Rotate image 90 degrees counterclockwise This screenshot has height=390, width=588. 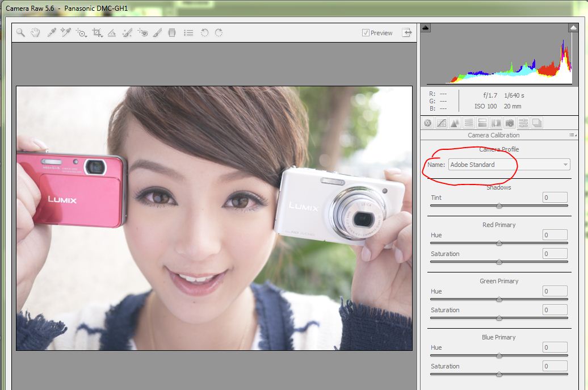click(204, 33)
